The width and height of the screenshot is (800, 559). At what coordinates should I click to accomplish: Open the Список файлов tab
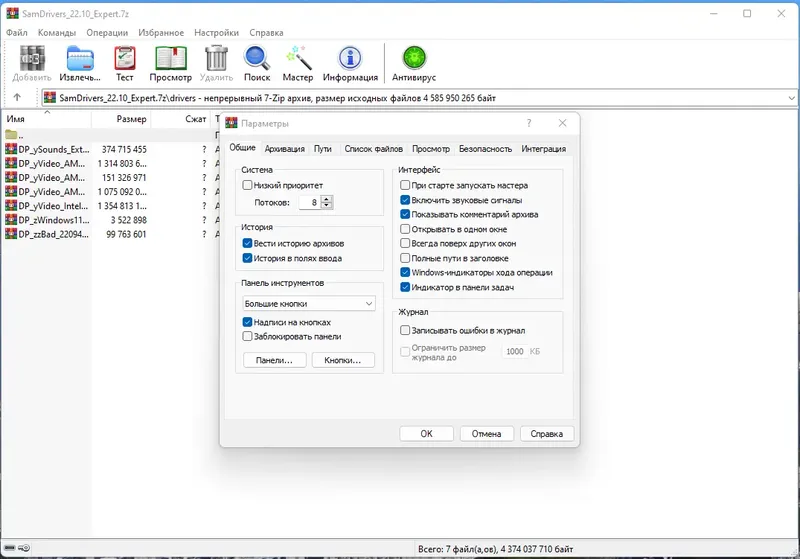pos(373,149)
